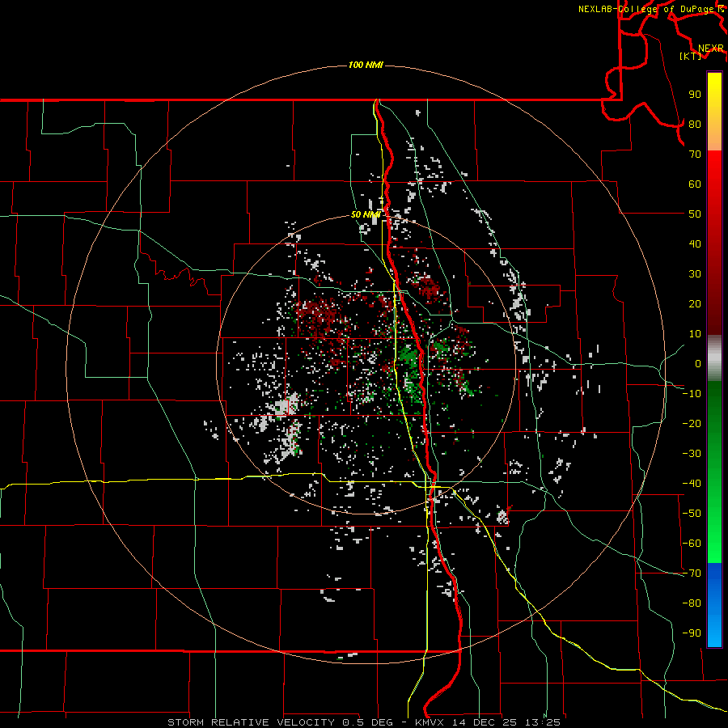The height and width of the screenshot is (728, 728).
Task: Click the -10 scale value
Action: point(692,394)
